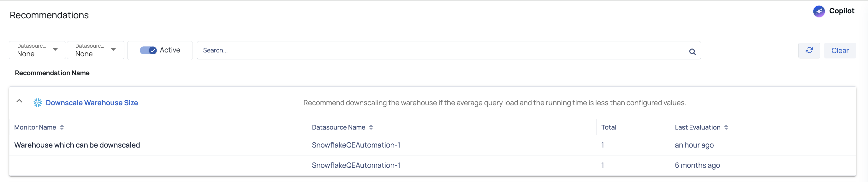
Task: Click the Copilot label text
Action: click(x=841, y=11)
